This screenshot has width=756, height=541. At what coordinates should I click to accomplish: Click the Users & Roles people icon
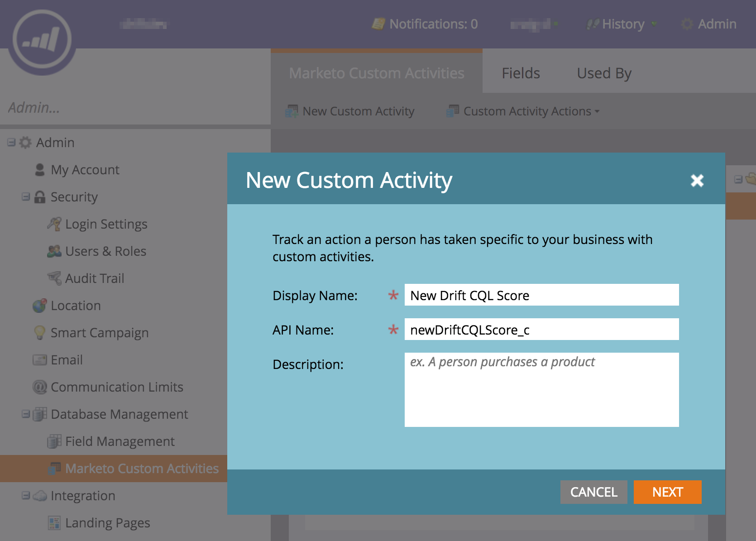[x=54, y=251]
